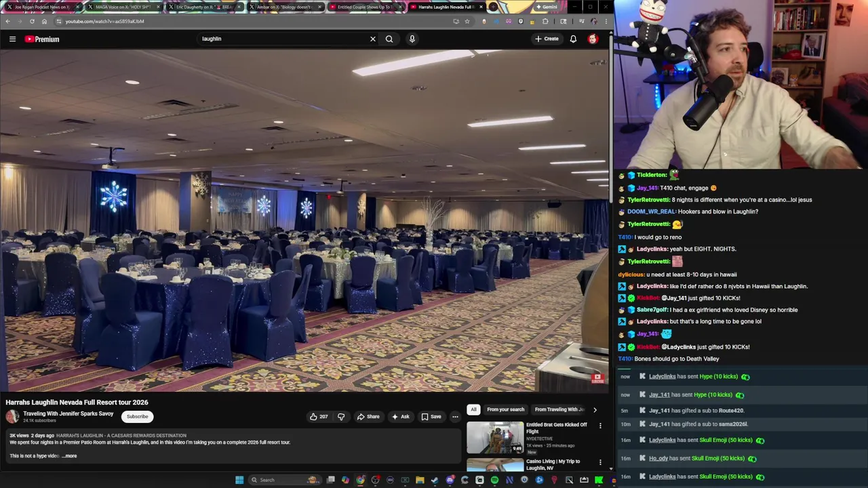Open Casino Living My Trip to Laughlin
868x488 pixels.
[x=553, y=464]
